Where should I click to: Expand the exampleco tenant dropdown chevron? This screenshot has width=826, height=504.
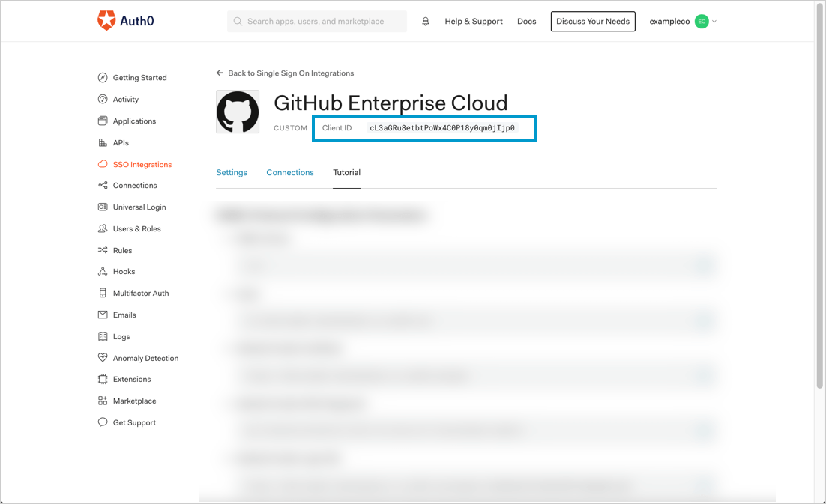714,22
